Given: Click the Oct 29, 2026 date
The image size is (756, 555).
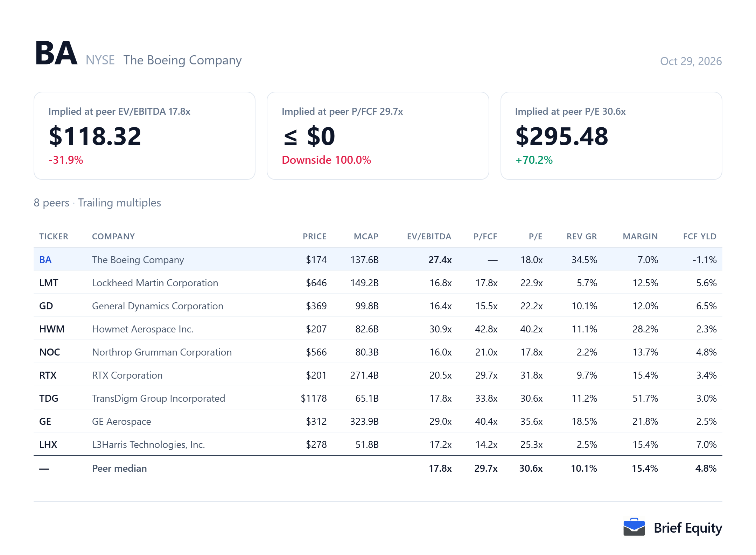Looking at the screenshot, I should (691, 61).
